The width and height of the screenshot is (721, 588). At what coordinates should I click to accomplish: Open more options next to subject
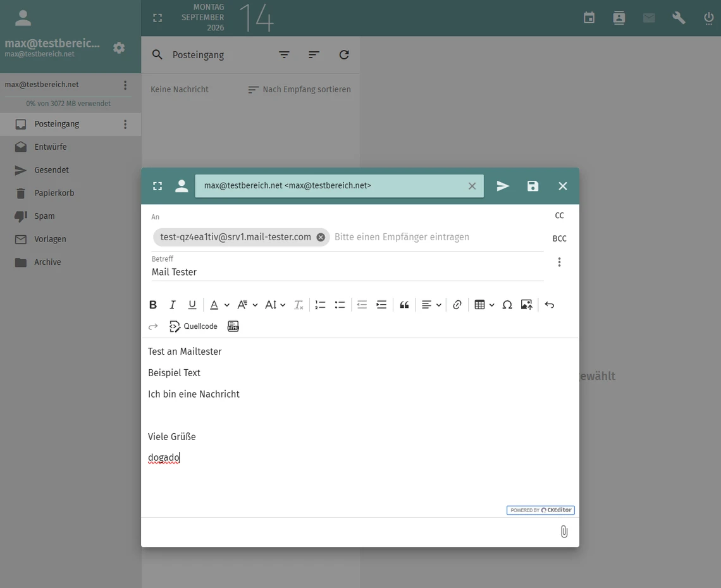559,262
